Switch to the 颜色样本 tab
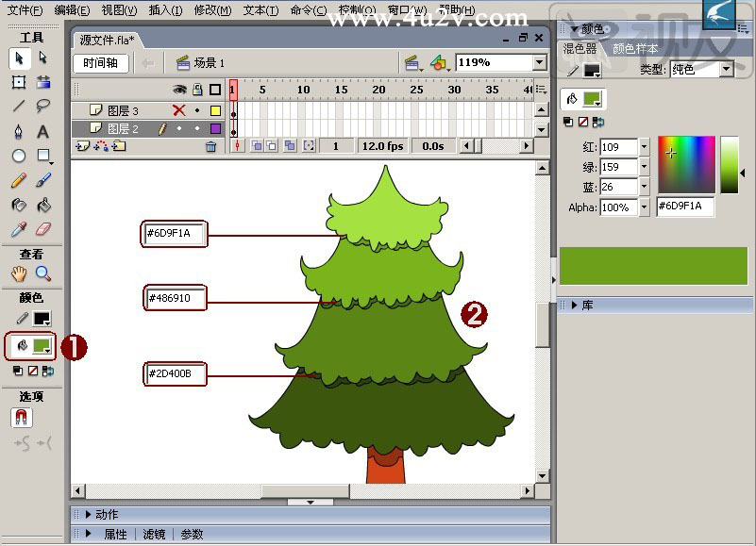The width and height of the screenshot is (756, 546). [635, 48]
